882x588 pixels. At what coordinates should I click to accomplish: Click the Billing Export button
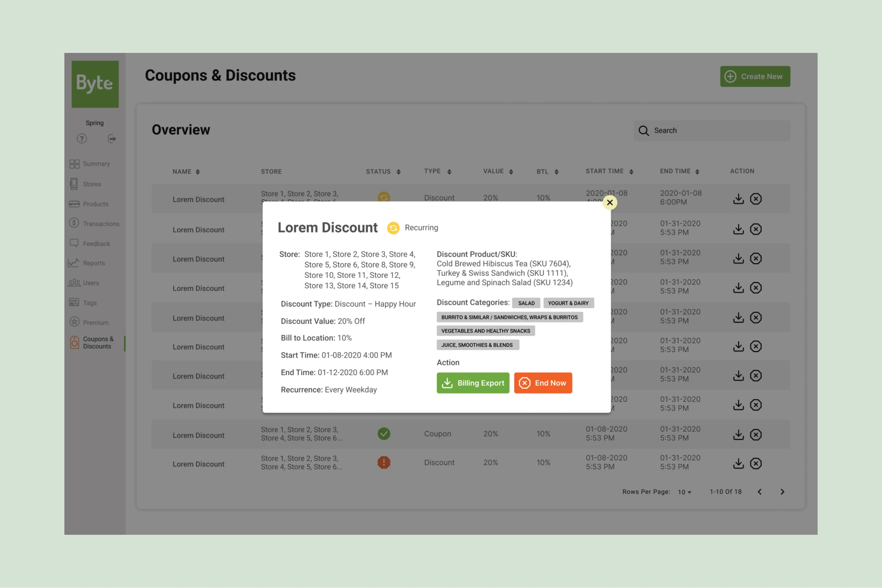473,383
